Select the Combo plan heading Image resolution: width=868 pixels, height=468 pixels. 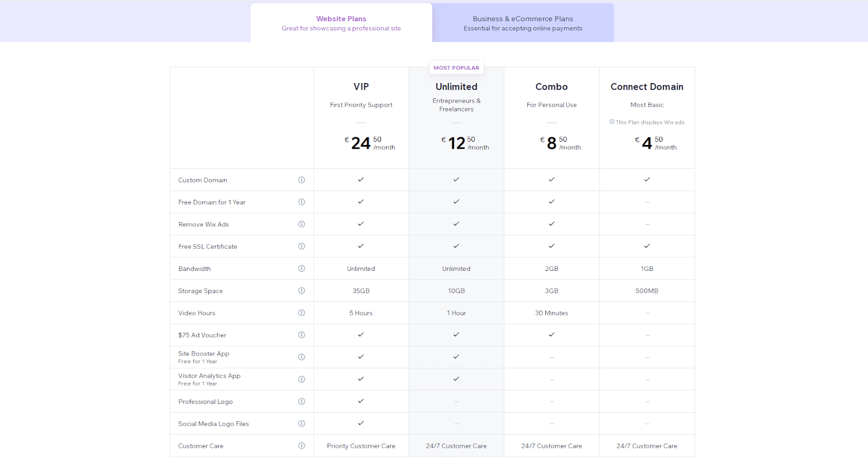coord(552,87)
